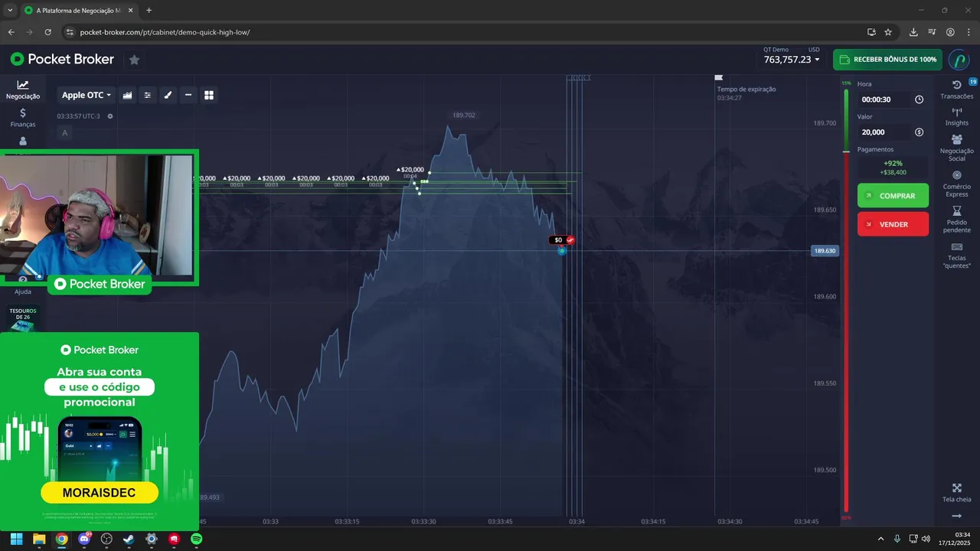Click the $0 trade marker on chart
This screenshot has height=551, width=980.
(x=562, y=240)
